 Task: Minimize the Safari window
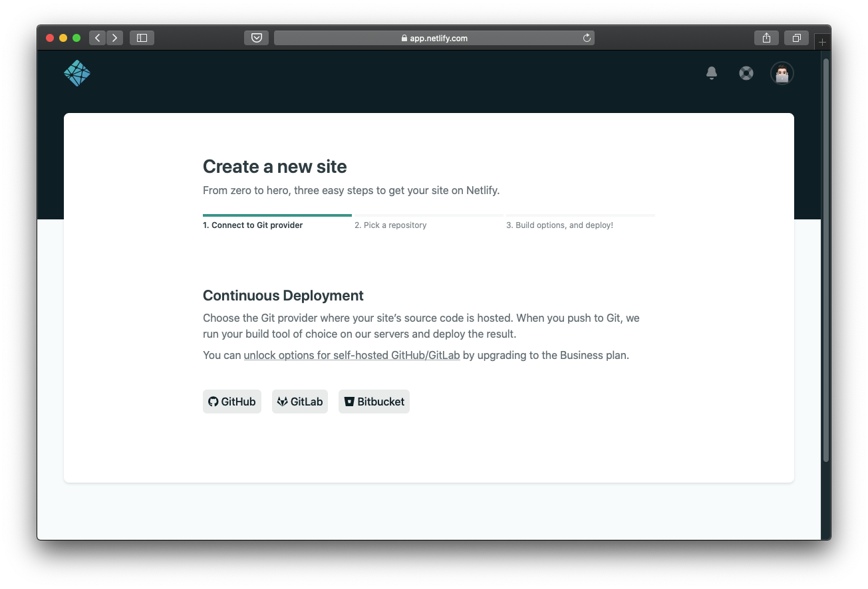click(x=63, y=38)
